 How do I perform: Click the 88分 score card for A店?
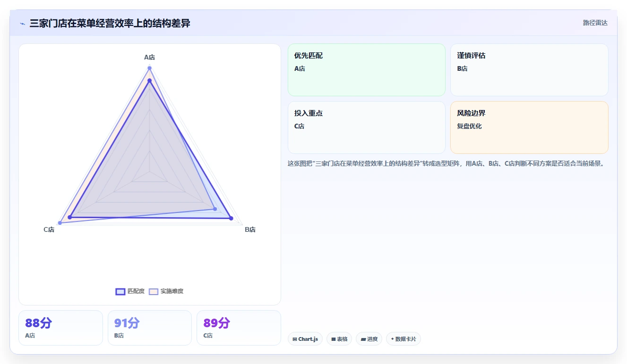point(60,328)
